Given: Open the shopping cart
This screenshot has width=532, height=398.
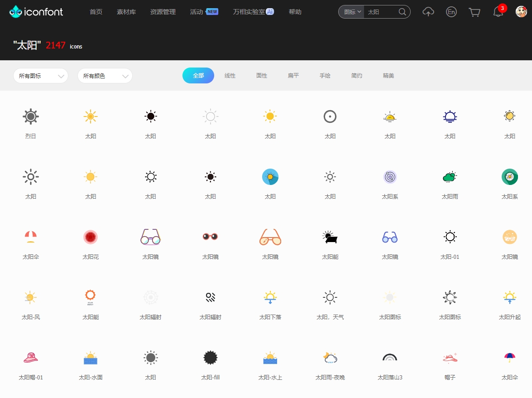Looking at the screenshot, I should click(474, 12).
